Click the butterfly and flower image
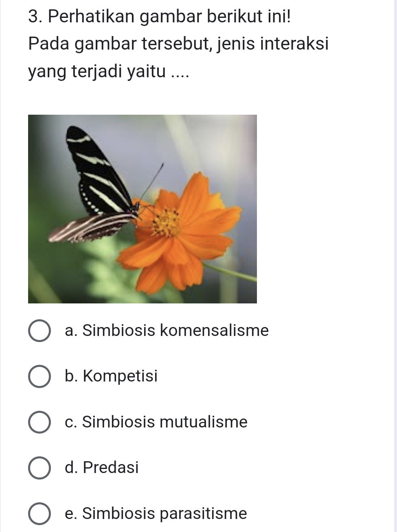This screenshot has height=532, width=397. 143,209
